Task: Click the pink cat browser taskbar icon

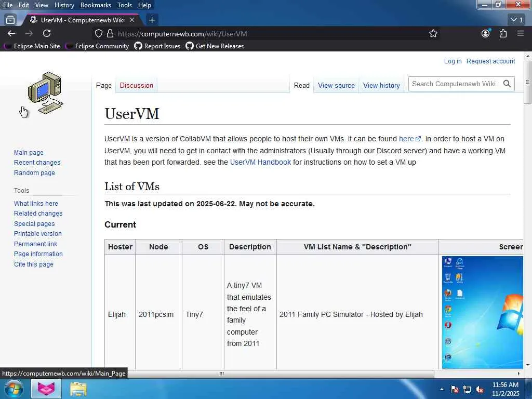Action: point(46,389)
